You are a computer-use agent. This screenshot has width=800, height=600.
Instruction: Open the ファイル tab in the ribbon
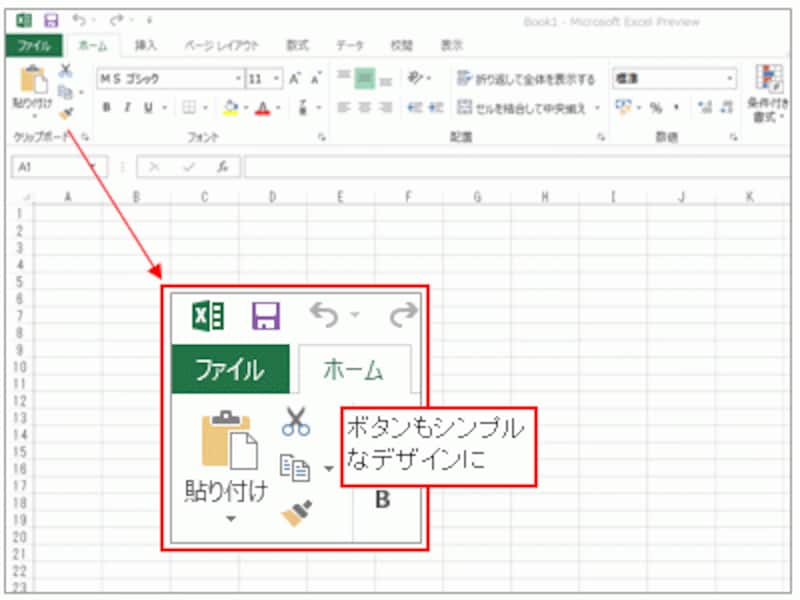tap(34, 46)
